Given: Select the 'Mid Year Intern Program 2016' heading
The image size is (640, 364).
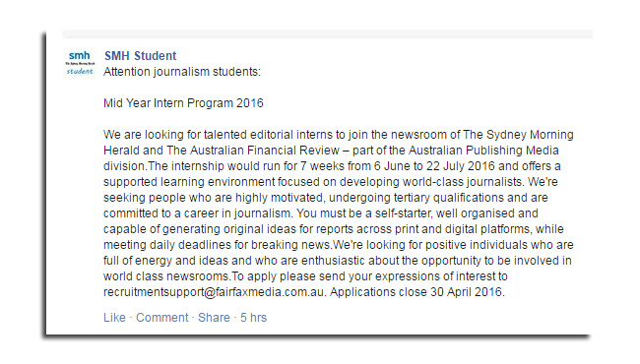Looking at the screenshot, I should click(x=183, y=103).
